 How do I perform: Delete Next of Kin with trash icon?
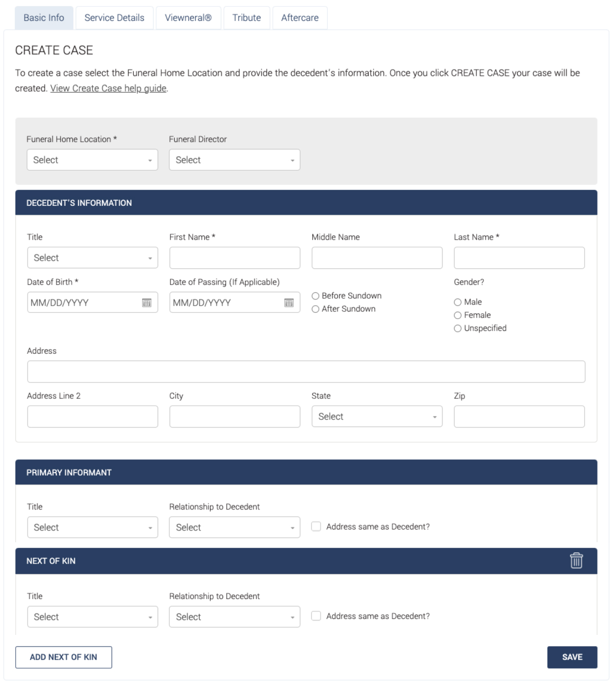(x=576, y=561)
